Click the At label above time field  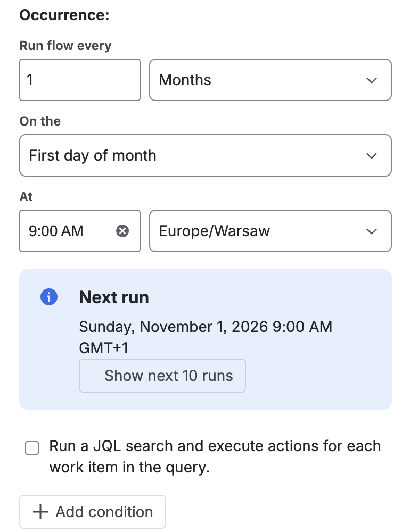(26, 197)
